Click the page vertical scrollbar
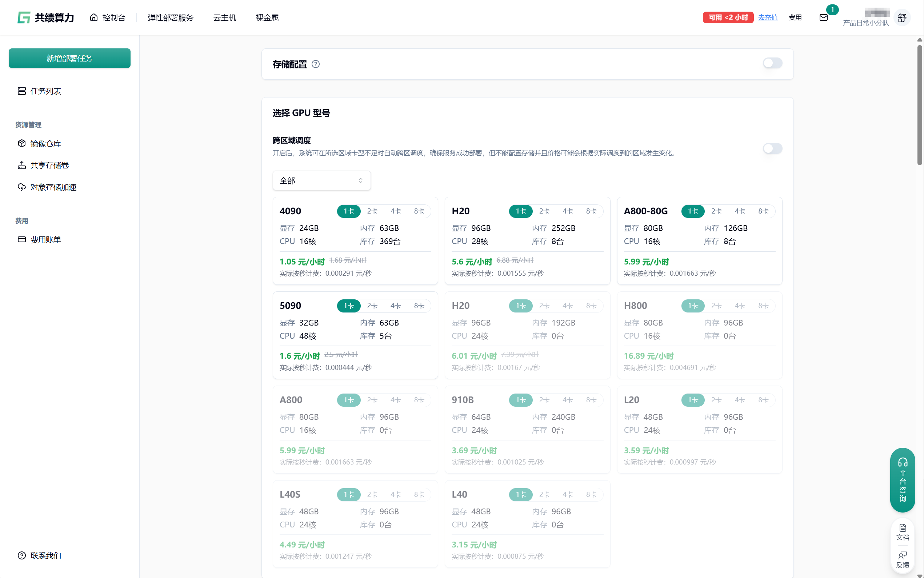 (919, 105)
